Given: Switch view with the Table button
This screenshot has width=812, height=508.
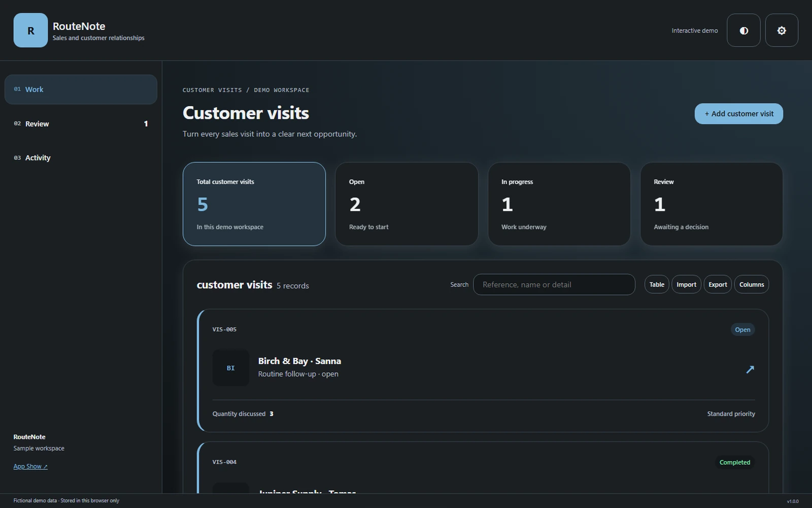Looking at the screenshot, I should (x=657, y=284).
